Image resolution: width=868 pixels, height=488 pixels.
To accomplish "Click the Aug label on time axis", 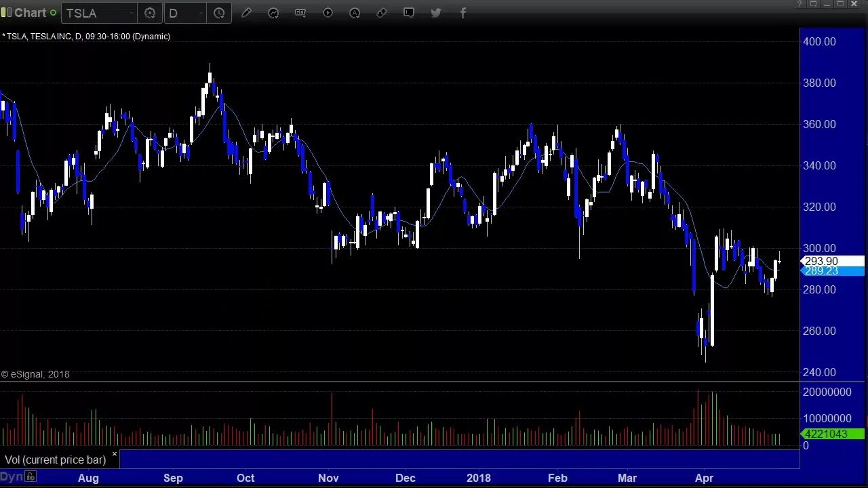I will point(88,478).
